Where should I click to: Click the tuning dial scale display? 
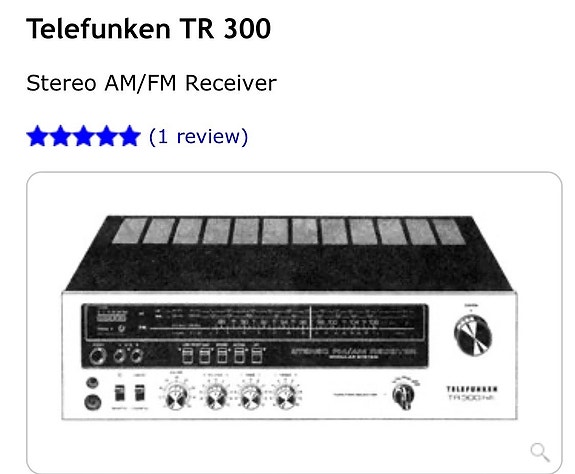[x=256, y=323]
